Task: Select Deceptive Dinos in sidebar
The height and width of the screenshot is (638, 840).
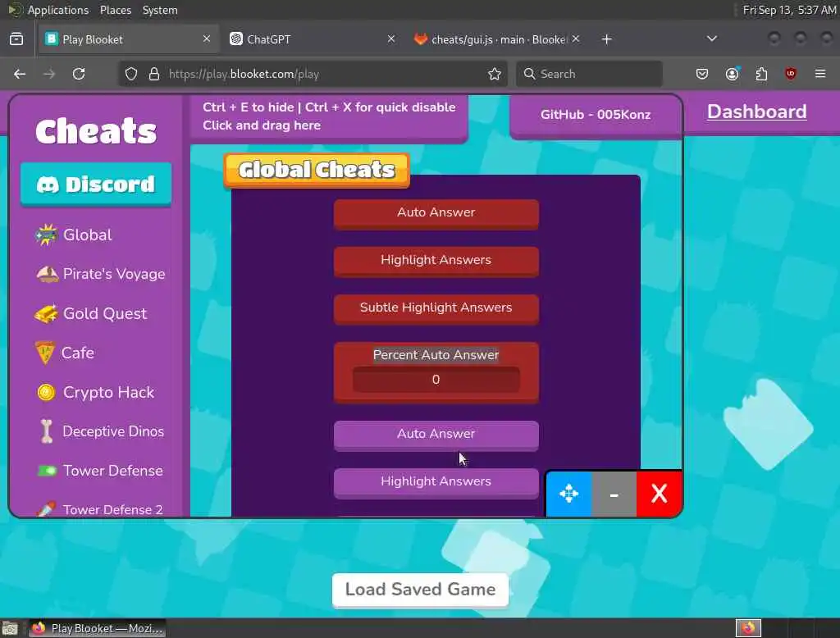Action: click(102, 431)
